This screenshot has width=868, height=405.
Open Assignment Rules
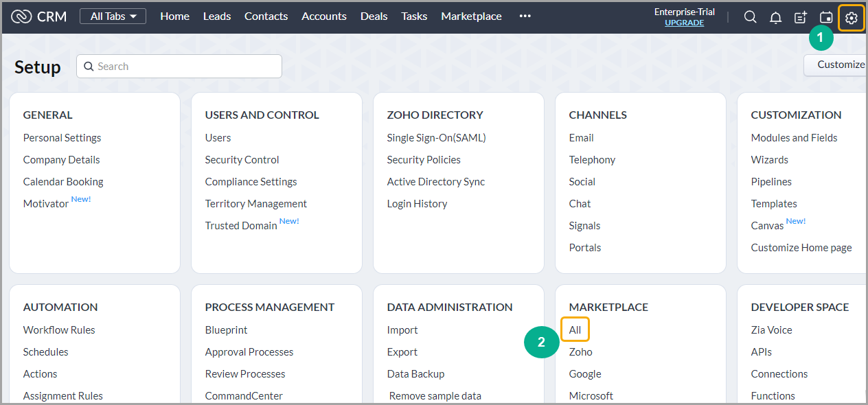[x=62, y=396]
